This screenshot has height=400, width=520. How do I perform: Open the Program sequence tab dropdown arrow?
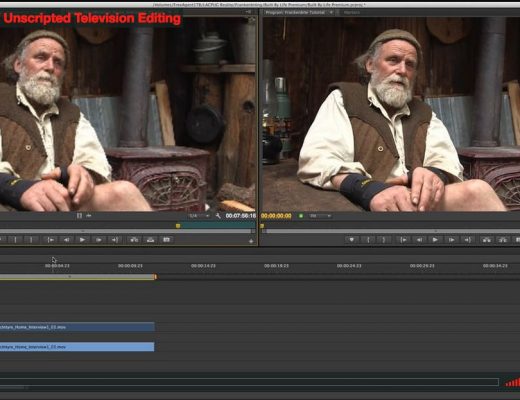pyautogui.click(x=331, y=12)
